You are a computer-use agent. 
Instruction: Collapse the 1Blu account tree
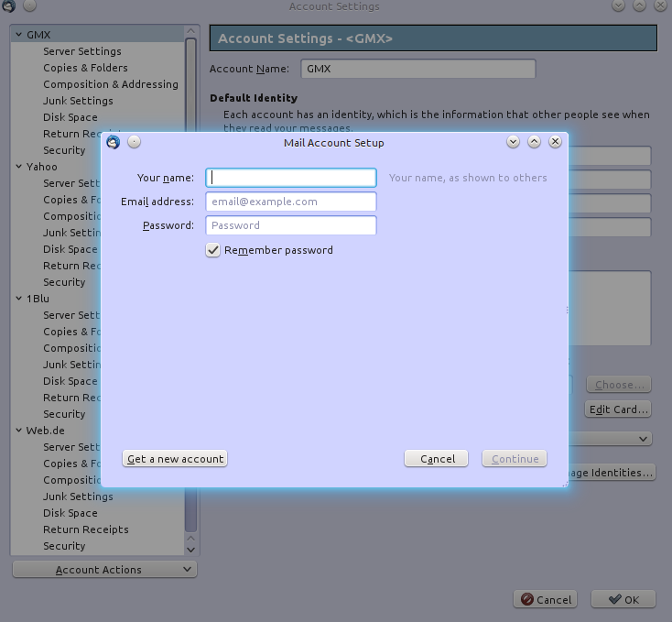(x=19, y=299)
